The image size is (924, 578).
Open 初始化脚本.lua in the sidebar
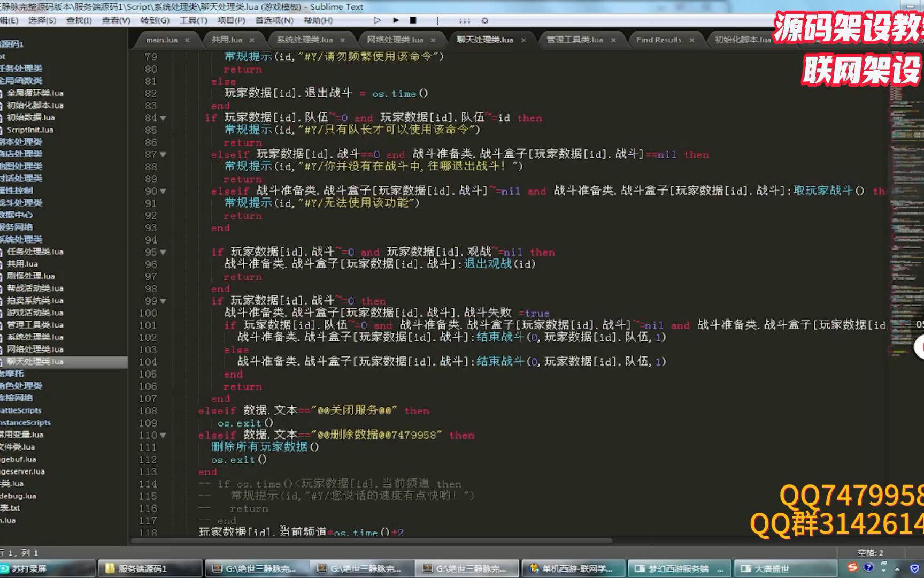(x=35, y=105)
